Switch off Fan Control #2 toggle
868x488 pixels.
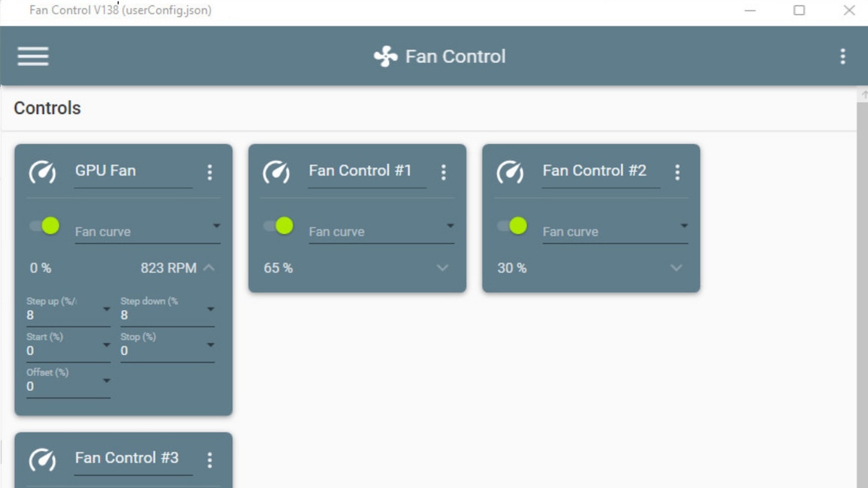[512, 226]
